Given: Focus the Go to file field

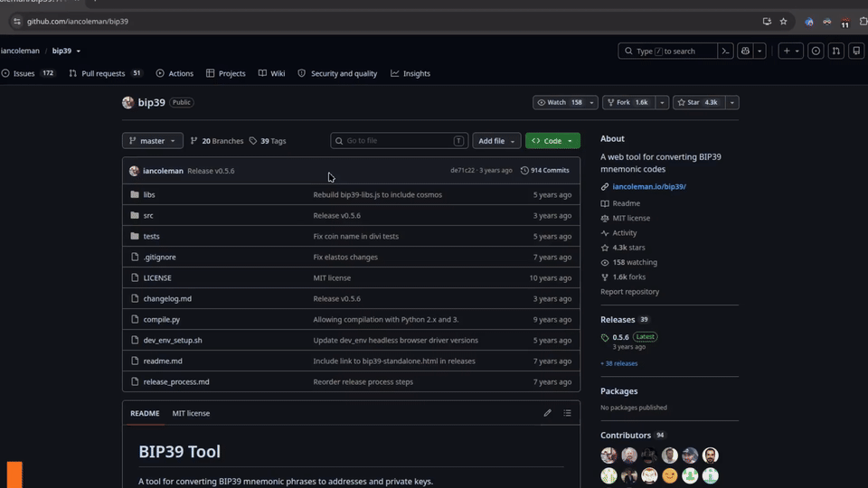Looking at the screenshot, I should click(399, 141).
